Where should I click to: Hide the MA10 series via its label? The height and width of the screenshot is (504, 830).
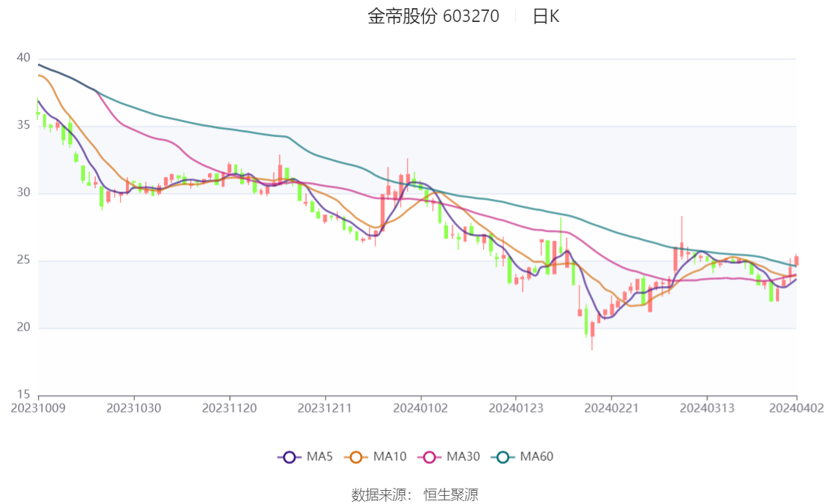pyautogui.click(x=389, y=457)
